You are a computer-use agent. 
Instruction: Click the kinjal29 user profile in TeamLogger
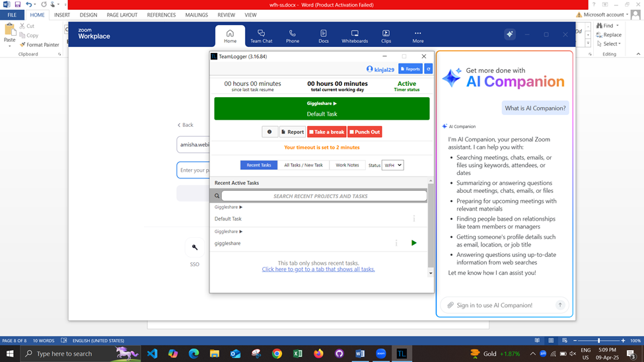[x=380, y=69]
